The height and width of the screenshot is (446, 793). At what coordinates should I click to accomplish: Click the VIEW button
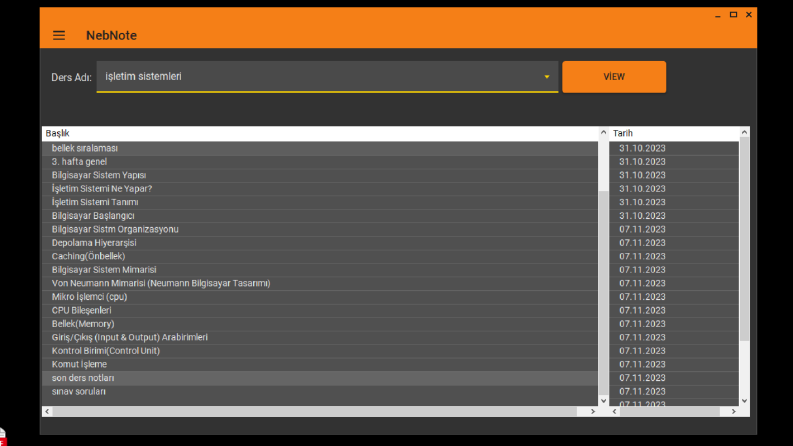(614, 77)
